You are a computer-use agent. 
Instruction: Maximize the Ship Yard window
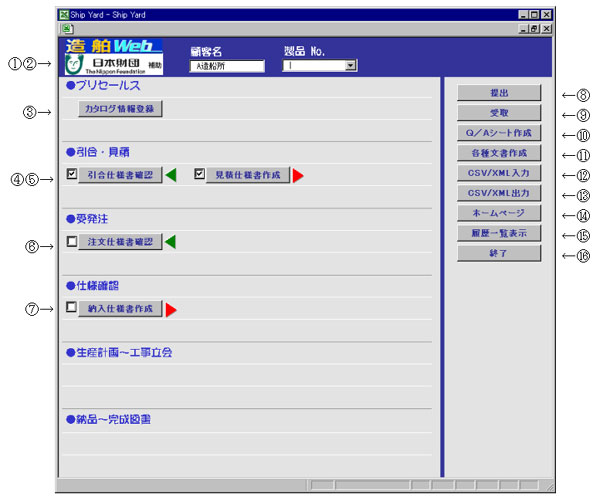click(x=535, y=15)
